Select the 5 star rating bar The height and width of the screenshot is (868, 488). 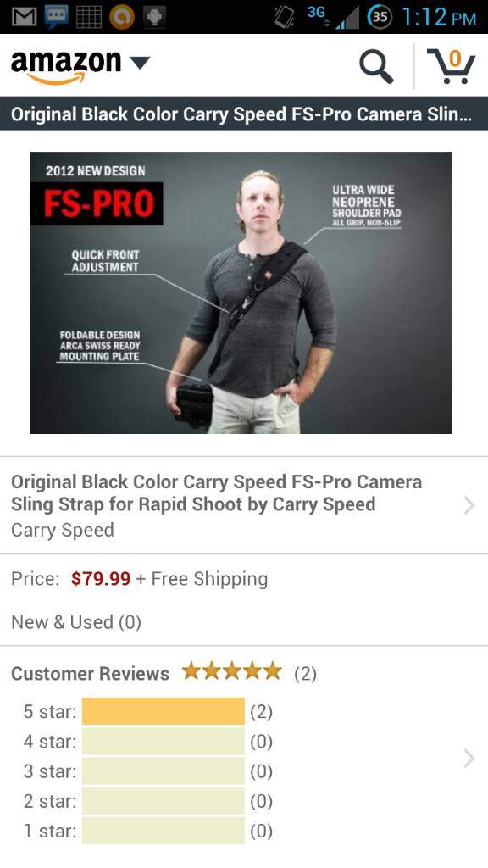(x=164, y=711)
